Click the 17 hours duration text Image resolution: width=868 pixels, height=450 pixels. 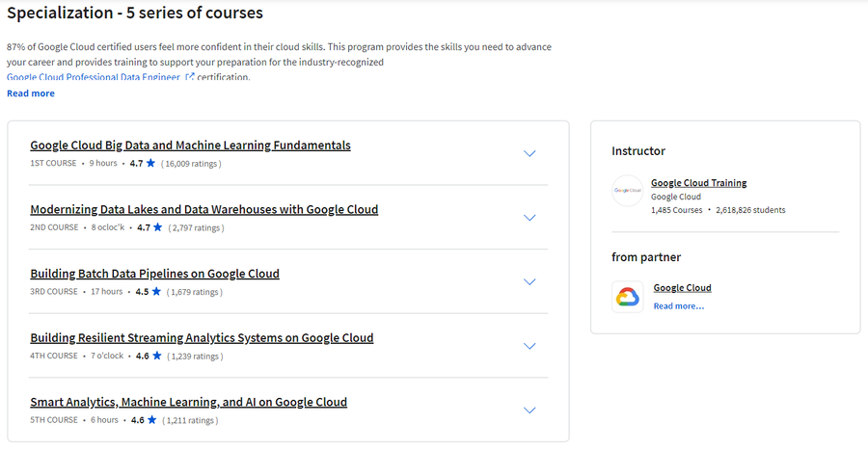click(x=107, y=291)
